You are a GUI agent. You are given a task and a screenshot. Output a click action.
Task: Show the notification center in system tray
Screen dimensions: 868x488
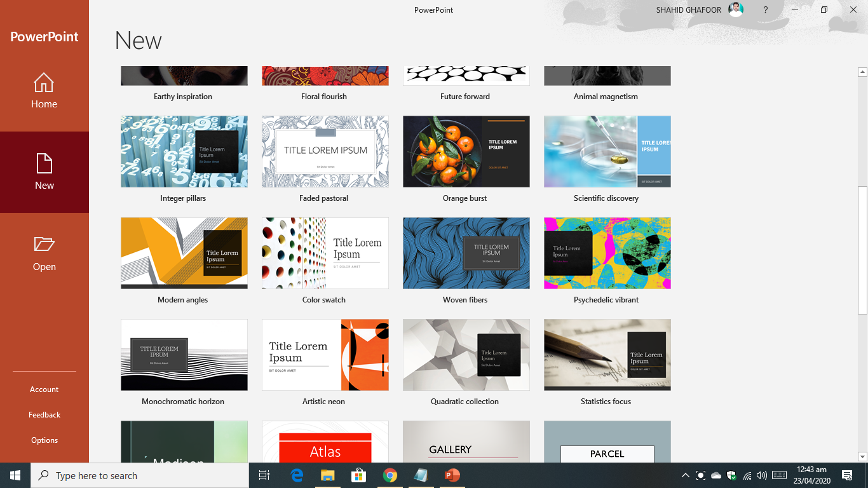[x=847, y=475]
